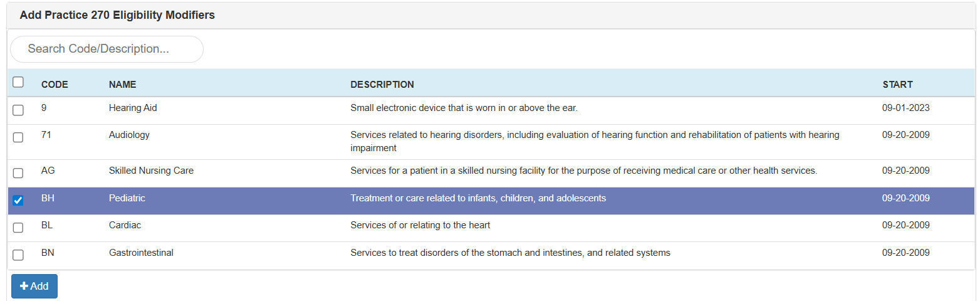Screen dimensions: 980x301
Task: Focus the Search Code/Description field
Action: click(107, 49)
